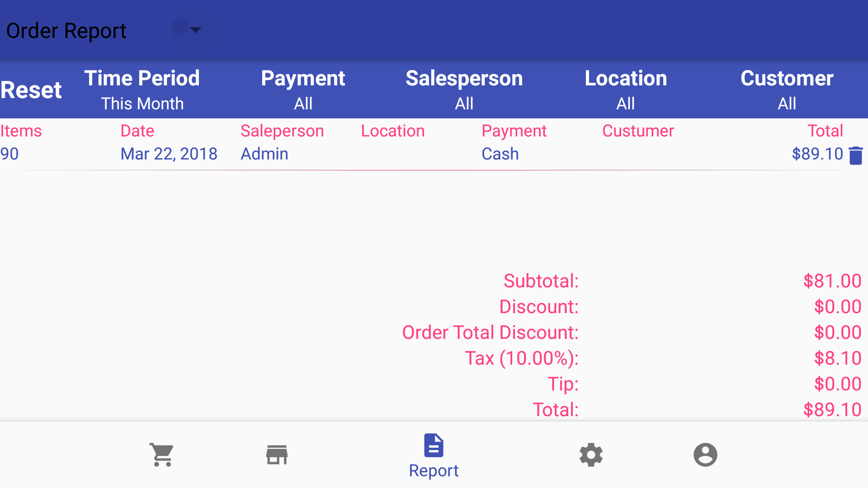Click the document icon above Report label
This screenshot has height=488, width=868.
pos(433,445)
